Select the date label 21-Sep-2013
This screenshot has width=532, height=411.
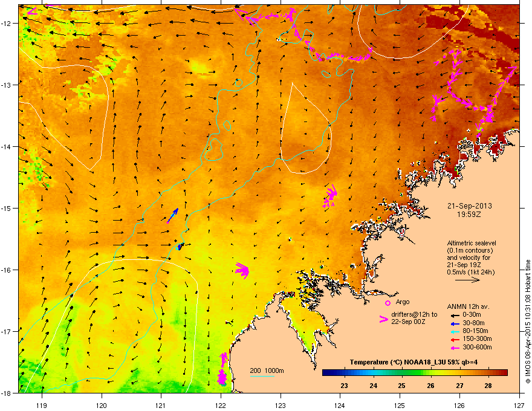(469, 206)
